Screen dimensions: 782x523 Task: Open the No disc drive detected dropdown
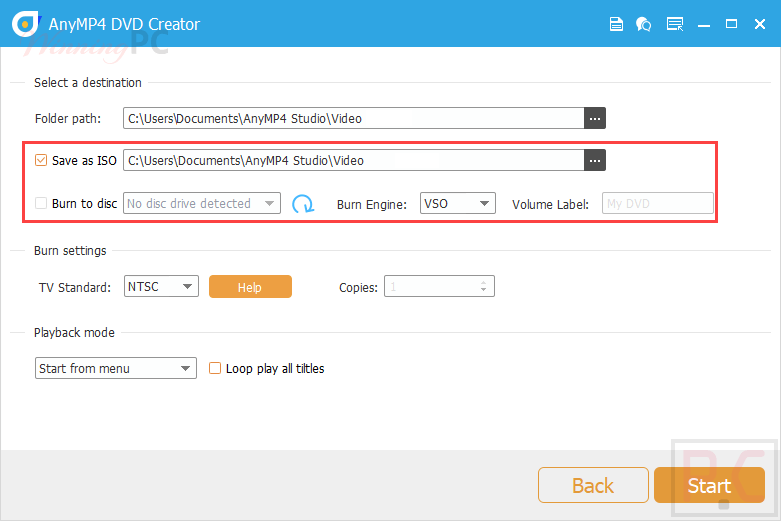click(201, 203)
